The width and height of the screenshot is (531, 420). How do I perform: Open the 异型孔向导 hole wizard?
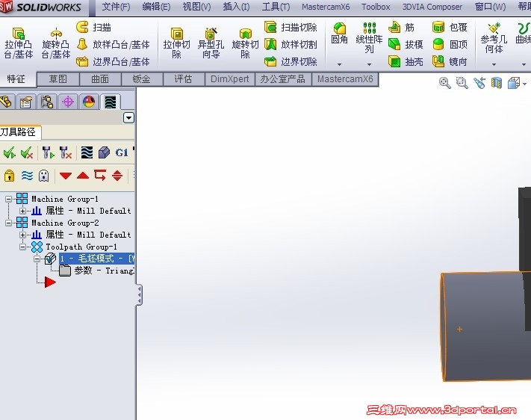211,43
